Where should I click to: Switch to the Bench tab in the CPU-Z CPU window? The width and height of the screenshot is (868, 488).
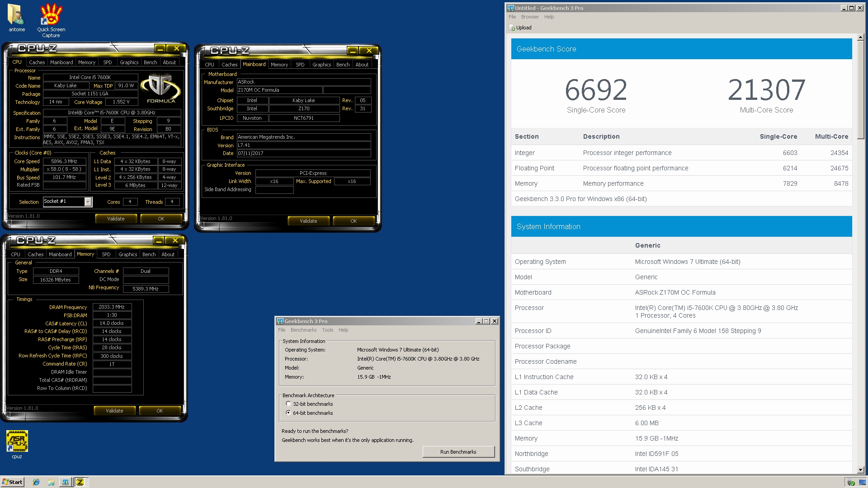(x=151, y=62)
